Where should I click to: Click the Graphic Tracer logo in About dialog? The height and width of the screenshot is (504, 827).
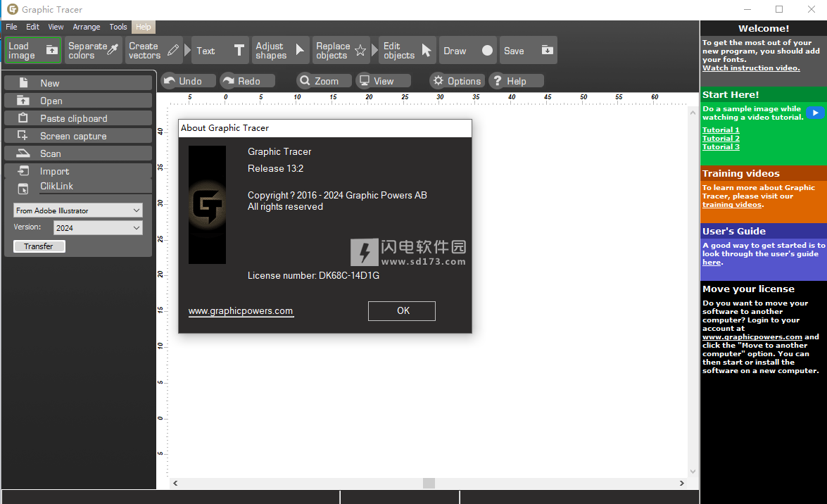[x=207, y=205]
